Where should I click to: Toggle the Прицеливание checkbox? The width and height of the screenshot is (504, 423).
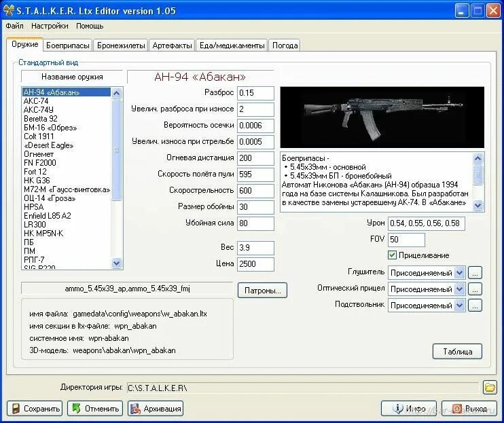(x=392, y=255)
